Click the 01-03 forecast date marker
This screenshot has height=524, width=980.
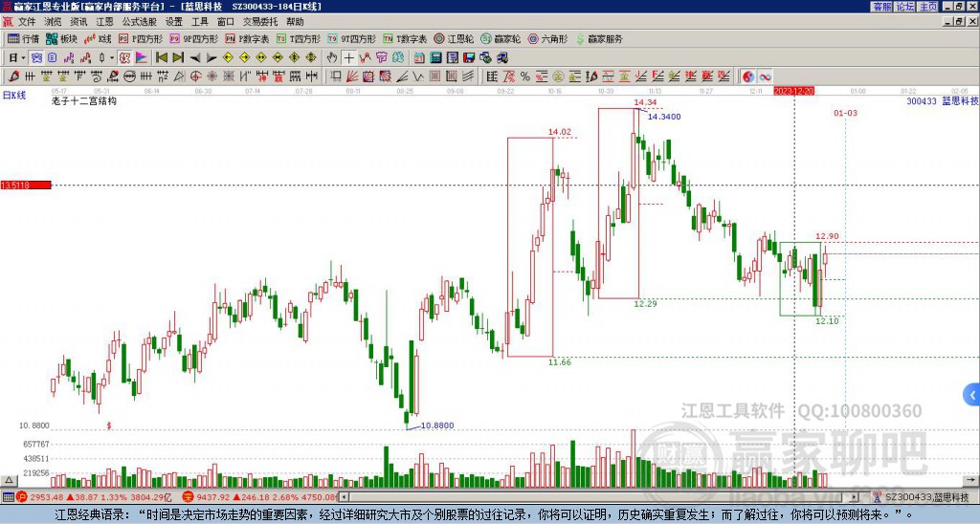tap(846, 113)
